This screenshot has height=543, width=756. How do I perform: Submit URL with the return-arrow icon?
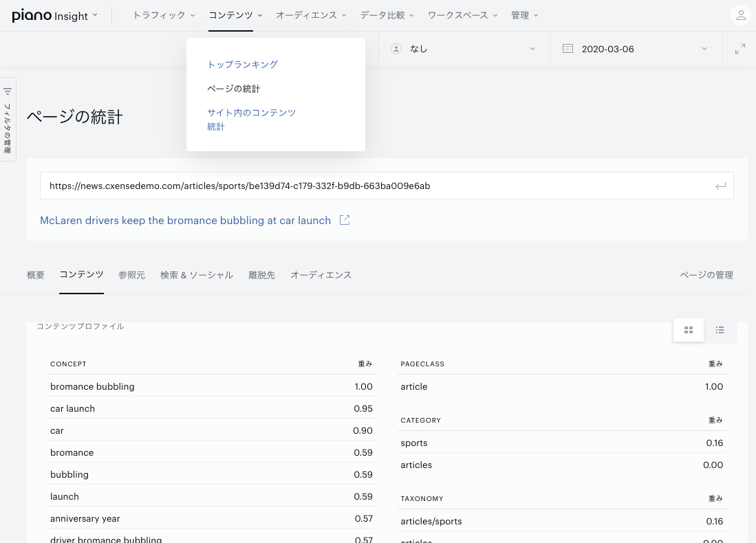point(720,186)
